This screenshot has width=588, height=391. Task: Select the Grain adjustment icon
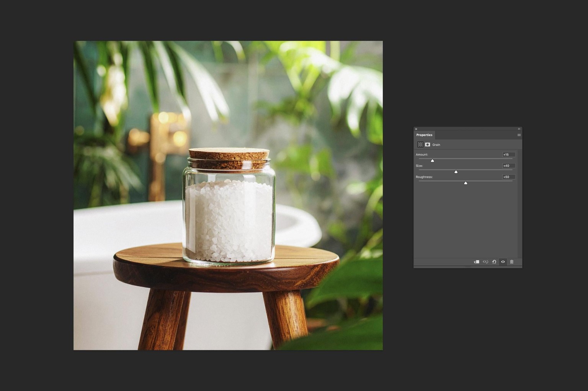(420, 145)
